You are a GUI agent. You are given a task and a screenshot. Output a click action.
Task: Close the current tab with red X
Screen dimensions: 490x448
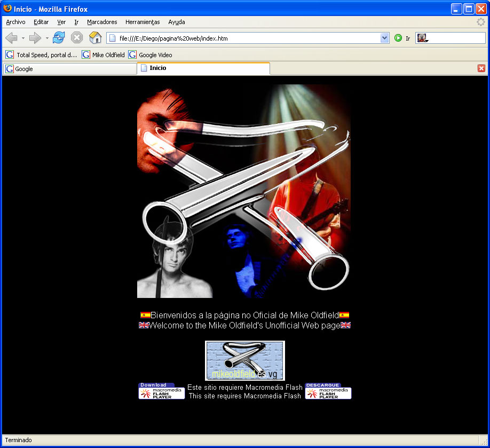pos(481,68)
